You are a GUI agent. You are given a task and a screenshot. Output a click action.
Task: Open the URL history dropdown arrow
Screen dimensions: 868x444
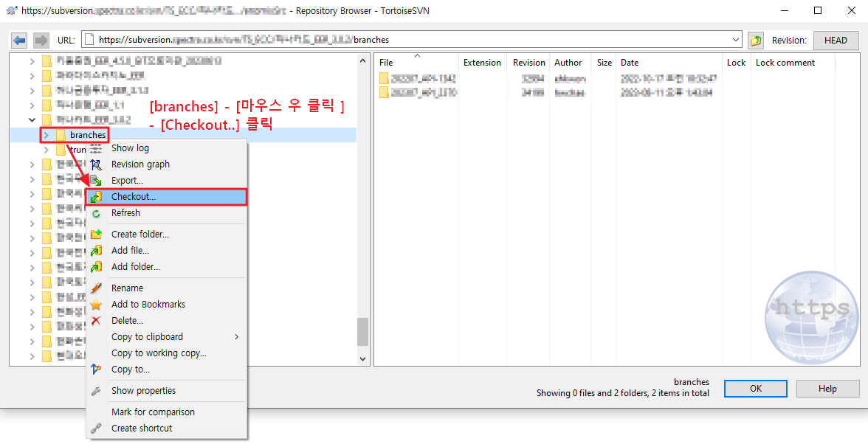tap(736, 40)
